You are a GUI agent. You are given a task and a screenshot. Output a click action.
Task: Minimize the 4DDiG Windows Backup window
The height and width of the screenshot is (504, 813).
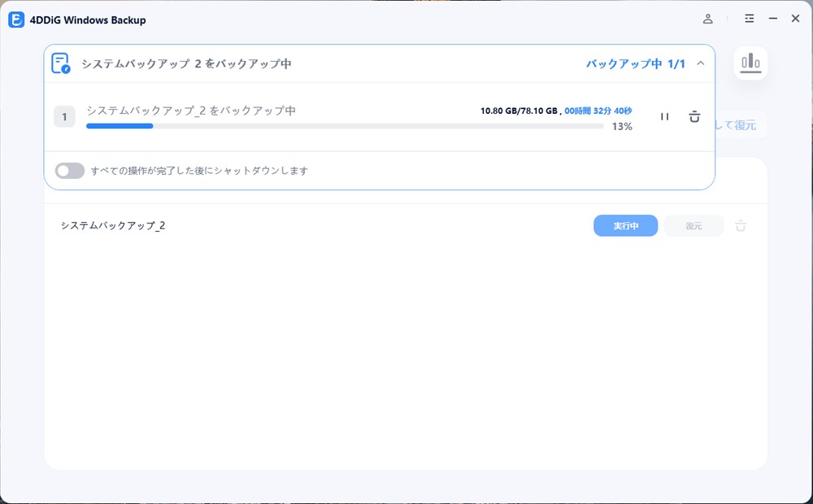tap(772, 19)
